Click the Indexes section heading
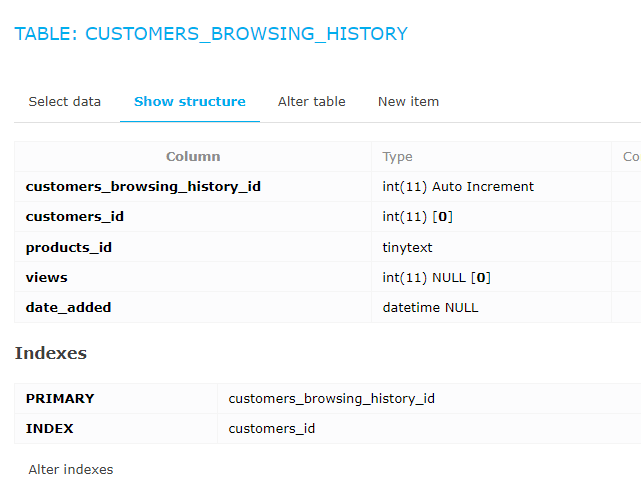The image size is (641, 487). (51, 353)
